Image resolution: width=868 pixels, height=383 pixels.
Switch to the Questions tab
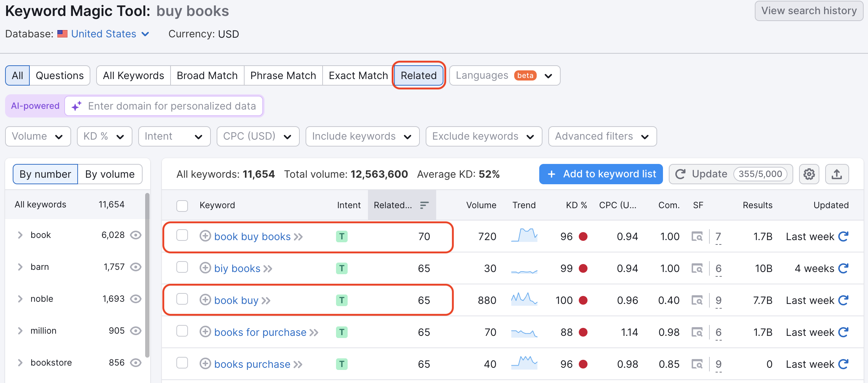(60, 75)
